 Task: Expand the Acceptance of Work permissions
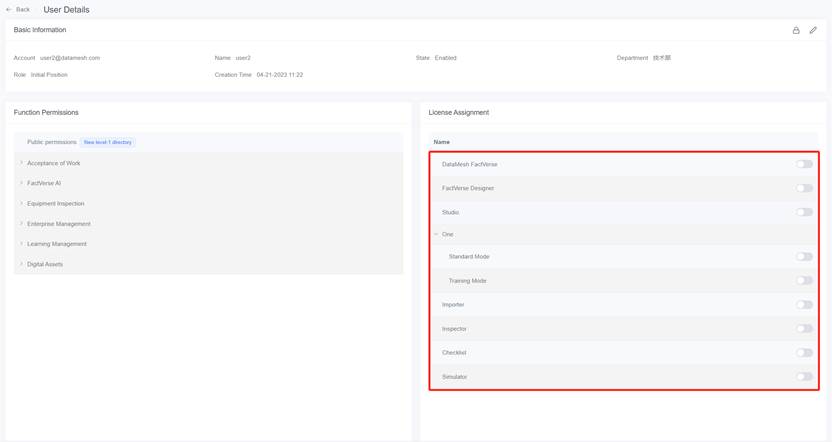click(x=21, y=163)
